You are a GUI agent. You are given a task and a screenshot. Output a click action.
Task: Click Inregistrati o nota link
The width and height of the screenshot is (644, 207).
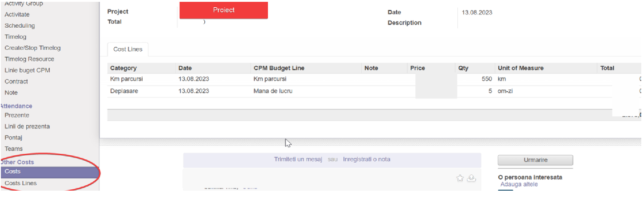[366, 159]
